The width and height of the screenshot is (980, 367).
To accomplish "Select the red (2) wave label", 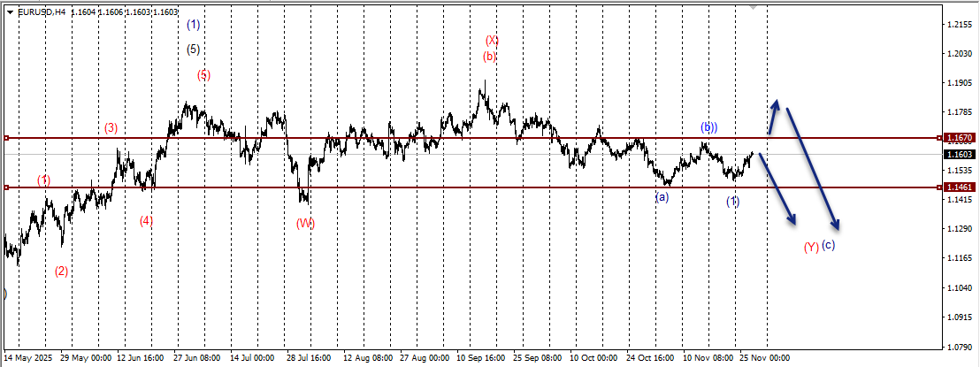I will click(61, 271).
